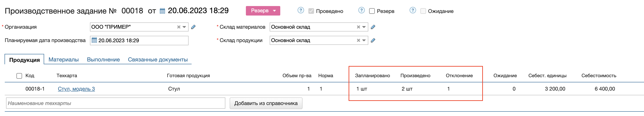Open the pink Резерв status dropdown
This screenshot has height=116, width=644.
(263, 11)
